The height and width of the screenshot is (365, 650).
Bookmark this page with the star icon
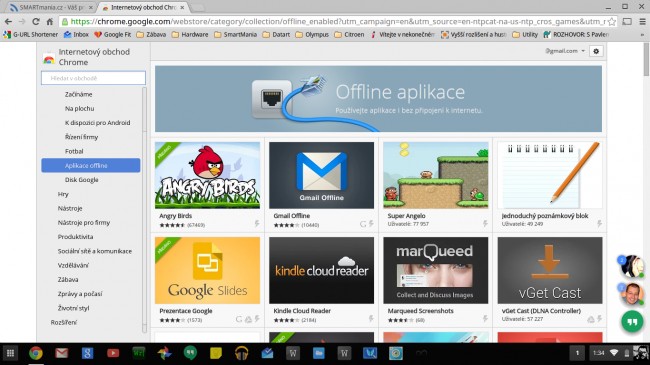point(612,21)
